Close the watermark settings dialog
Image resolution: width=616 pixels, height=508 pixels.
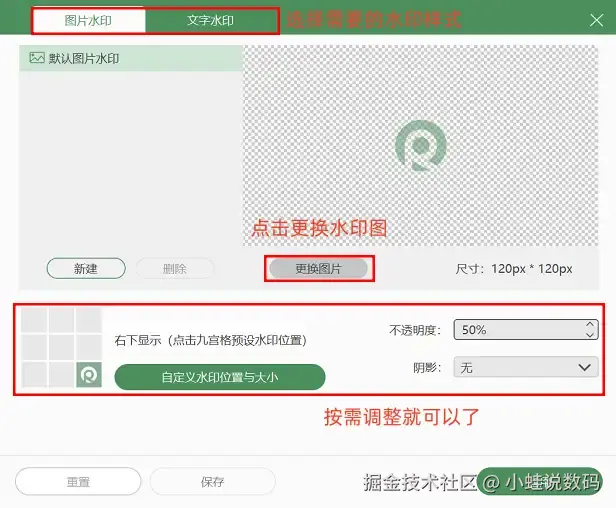pyautogui.click(x=596, y=20)
